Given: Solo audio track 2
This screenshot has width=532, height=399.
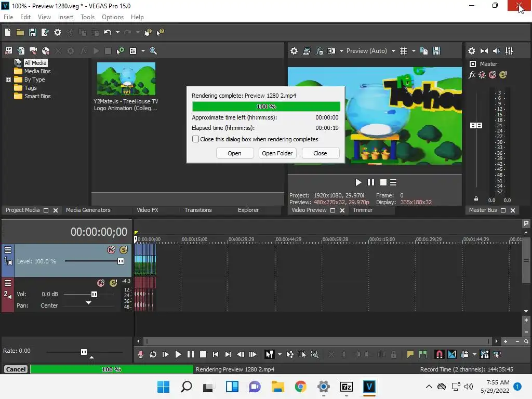Looking at the screenshot, I should [113, 283].
